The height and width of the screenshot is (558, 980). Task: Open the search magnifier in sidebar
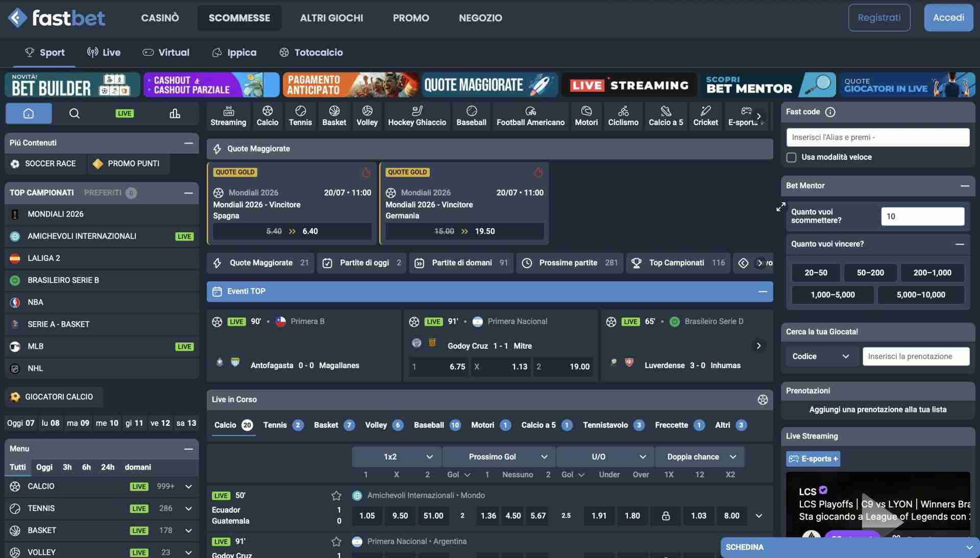(x=75, y=113)
